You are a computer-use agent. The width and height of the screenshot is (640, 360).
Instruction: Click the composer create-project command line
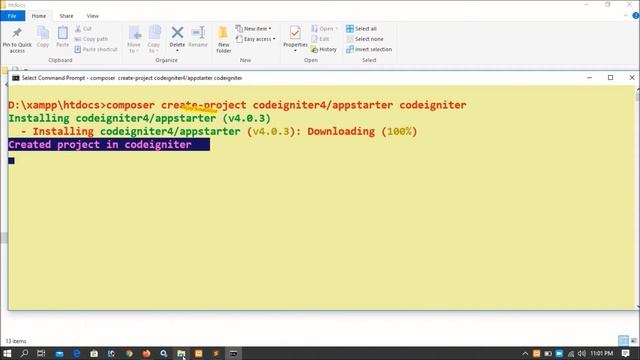coord(237,105)
